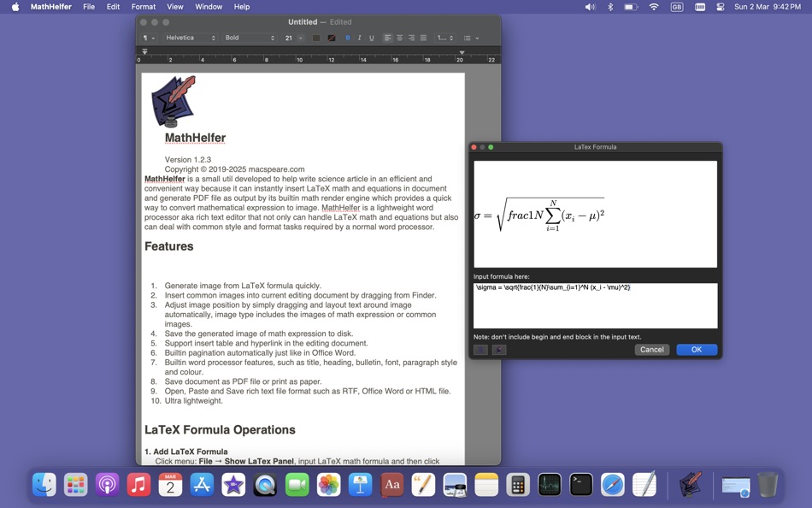This screenshot has width=812, height=508.
Task: Click the 'LaTeX Formula Operations' heading
Action: tap(220, 429)
